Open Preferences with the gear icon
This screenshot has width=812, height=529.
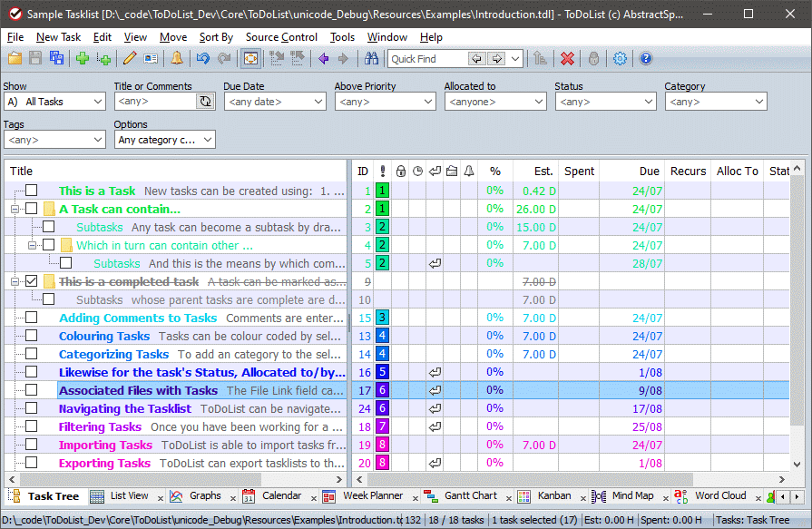620,59
